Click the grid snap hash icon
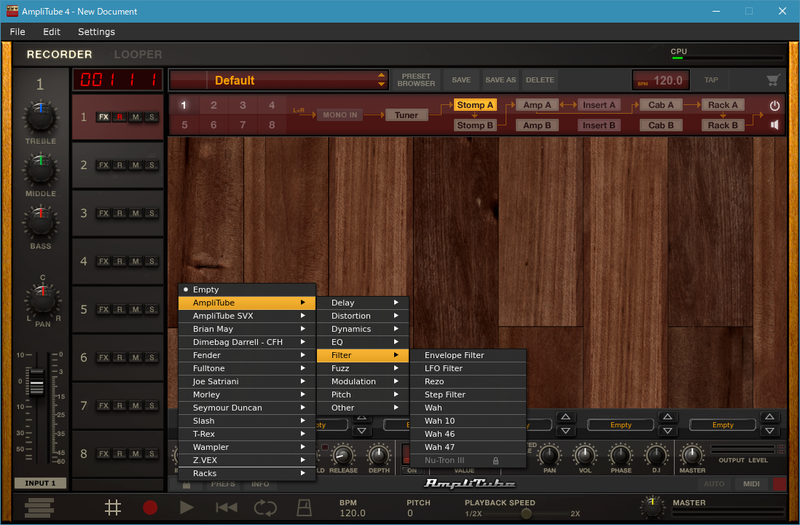The width and height of the screenshot is (800, 525). (x=113, y=508)
